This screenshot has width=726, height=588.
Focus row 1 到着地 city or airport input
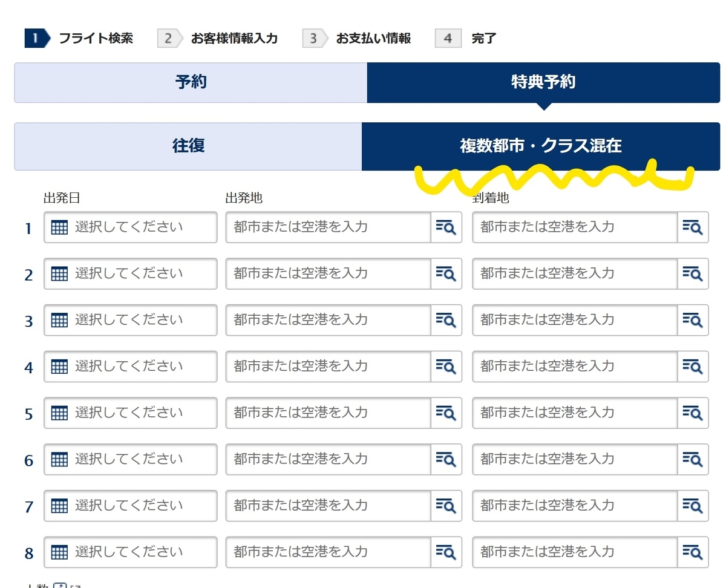(x=574, y=227)
